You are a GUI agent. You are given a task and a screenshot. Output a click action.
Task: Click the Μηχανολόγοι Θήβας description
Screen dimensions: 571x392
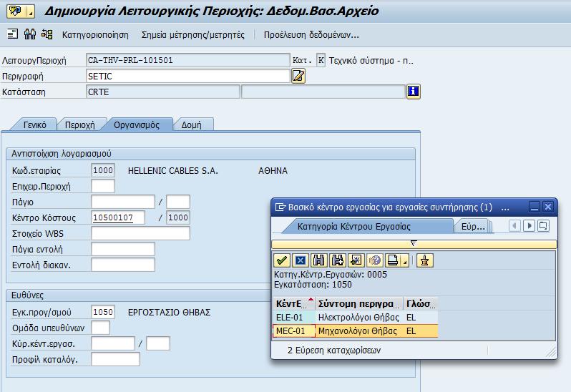[x=357, y=331]
